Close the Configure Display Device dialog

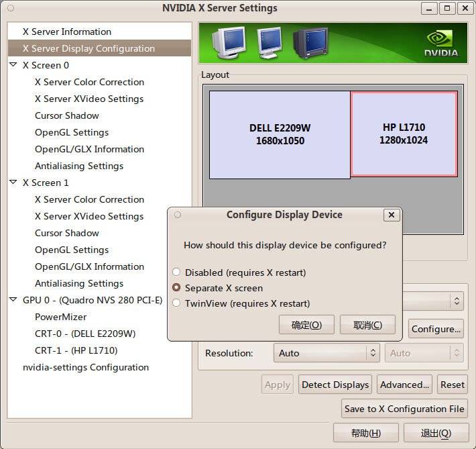tap(392, 215)
